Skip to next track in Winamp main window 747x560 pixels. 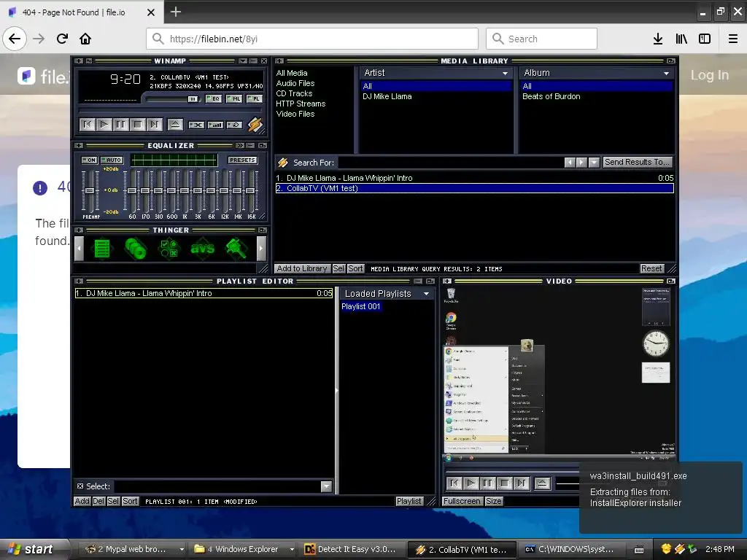[154, 125]
